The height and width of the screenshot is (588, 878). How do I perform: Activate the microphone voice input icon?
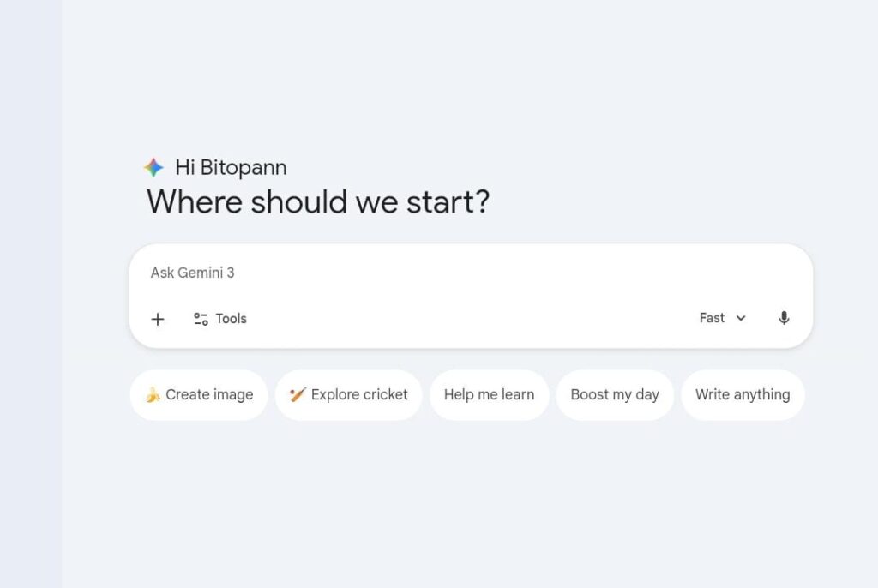pos(784,318)
